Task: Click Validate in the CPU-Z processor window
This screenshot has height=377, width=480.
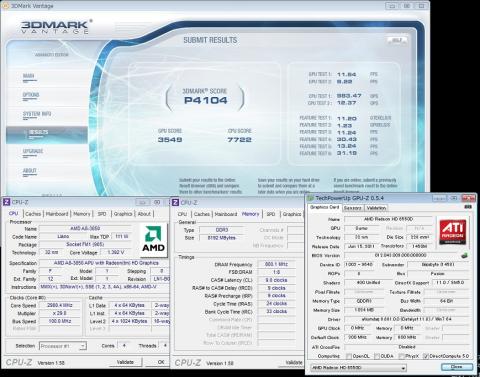Action: pyautogui.click(x=125, y=362)
